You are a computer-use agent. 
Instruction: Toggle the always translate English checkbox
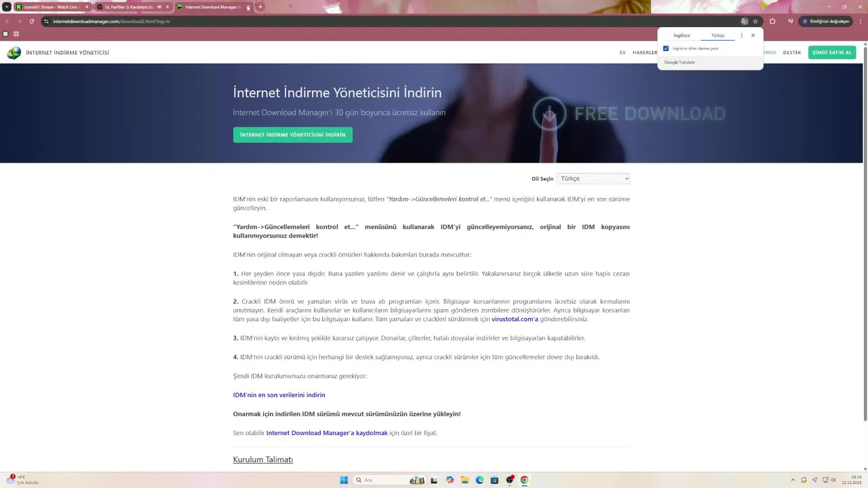coord(666,48)
